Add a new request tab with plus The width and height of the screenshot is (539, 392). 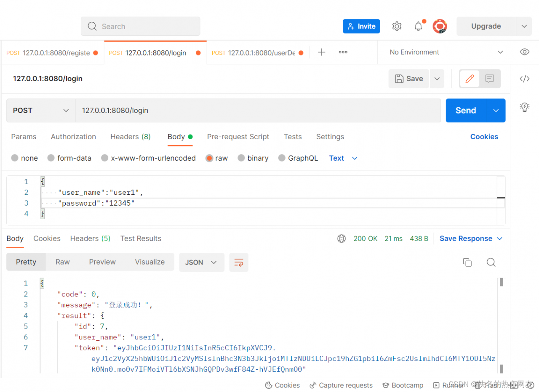tap(321, 53)
